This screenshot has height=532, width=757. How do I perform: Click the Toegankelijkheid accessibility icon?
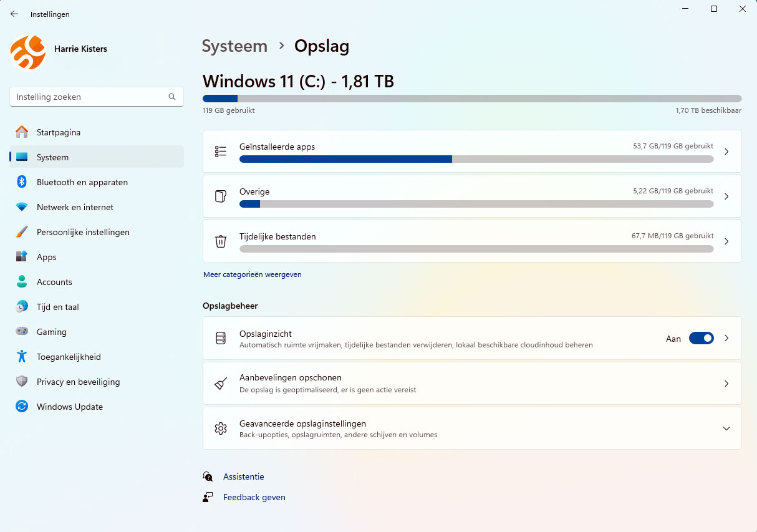(22, 357)
